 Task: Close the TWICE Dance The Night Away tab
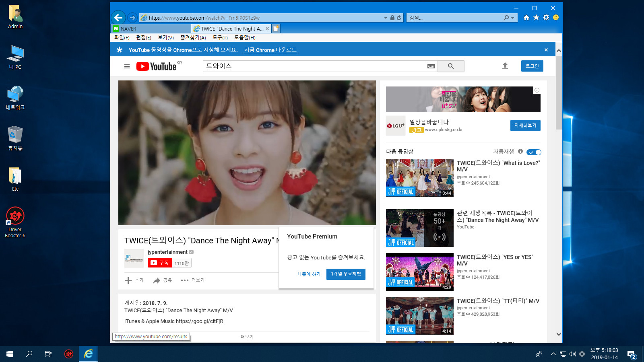(267, 29)
